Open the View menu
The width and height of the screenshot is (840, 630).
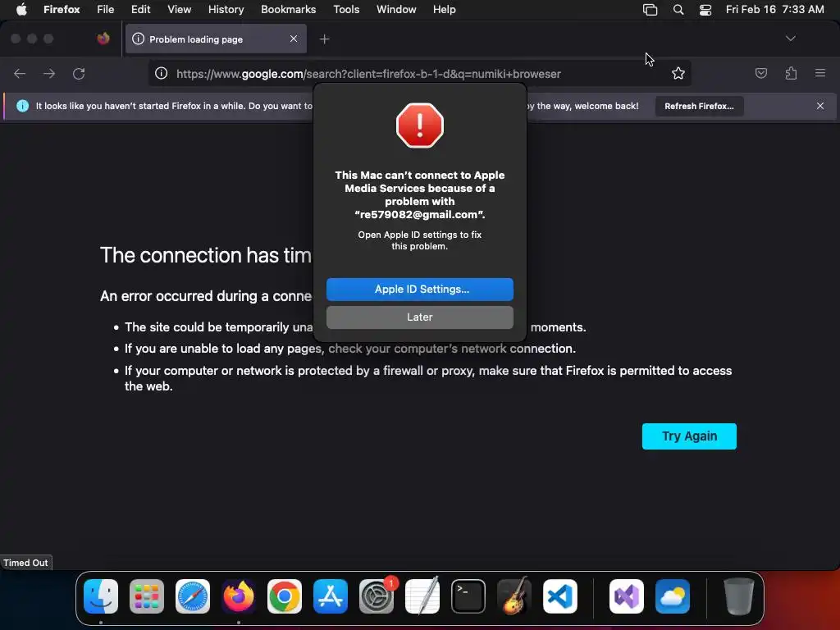coord(179,10)
